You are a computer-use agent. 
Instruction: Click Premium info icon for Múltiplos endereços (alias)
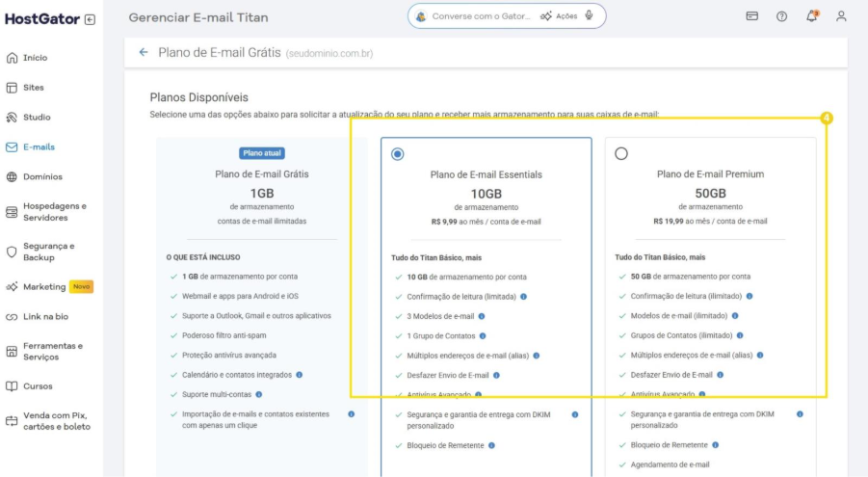pos(759,356)
